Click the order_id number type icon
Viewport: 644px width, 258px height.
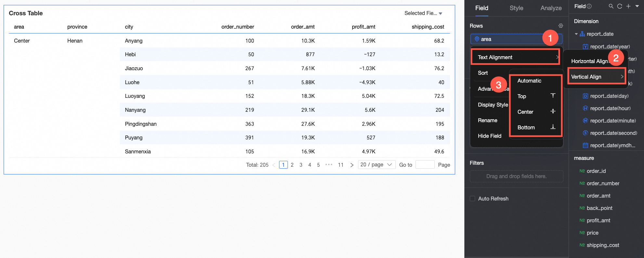582,171
